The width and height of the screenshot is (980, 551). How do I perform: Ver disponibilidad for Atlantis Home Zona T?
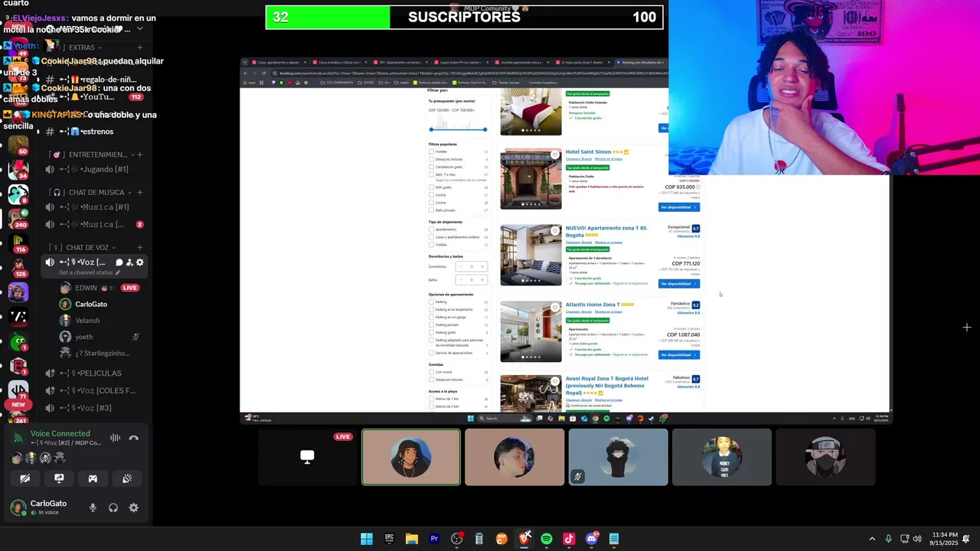[679, 354]
